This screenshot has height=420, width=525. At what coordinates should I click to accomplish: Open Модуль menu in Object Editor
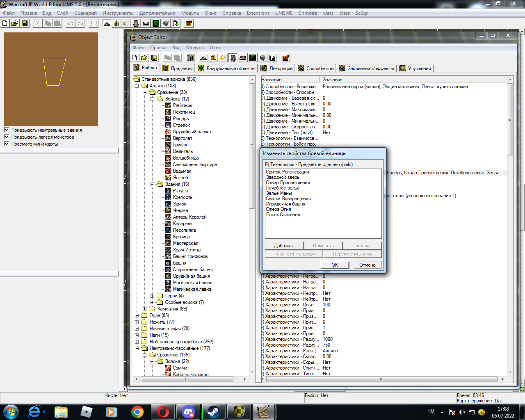pyautogui.click(x=195, y=48)
